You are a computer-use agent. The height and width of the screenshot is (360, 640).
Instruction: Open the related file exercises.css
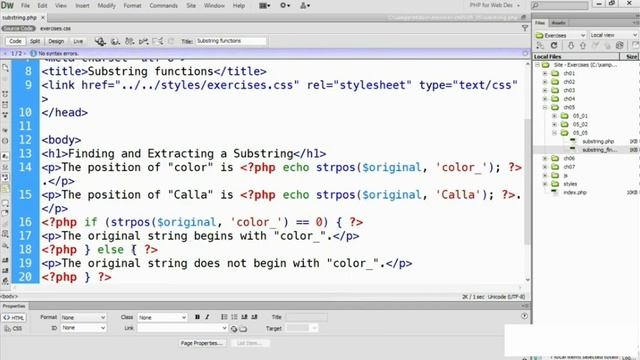point(55,29)
